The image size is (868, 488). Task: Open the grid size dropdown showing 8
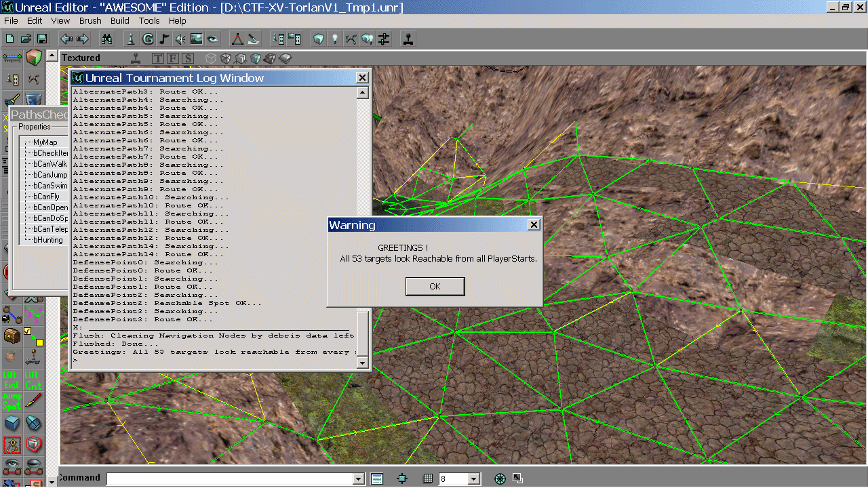click(x=473, y=479)
